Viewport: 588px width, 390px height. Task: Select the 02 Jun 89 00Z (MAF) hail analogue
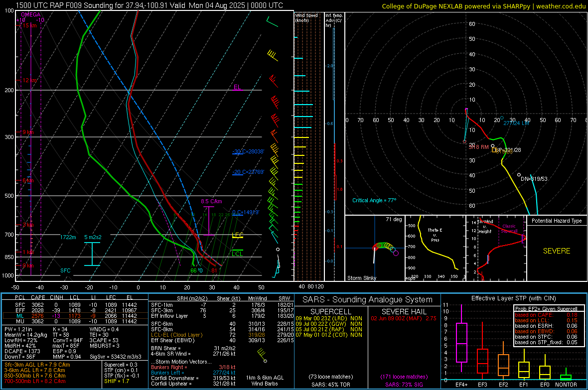coord(404,318)
